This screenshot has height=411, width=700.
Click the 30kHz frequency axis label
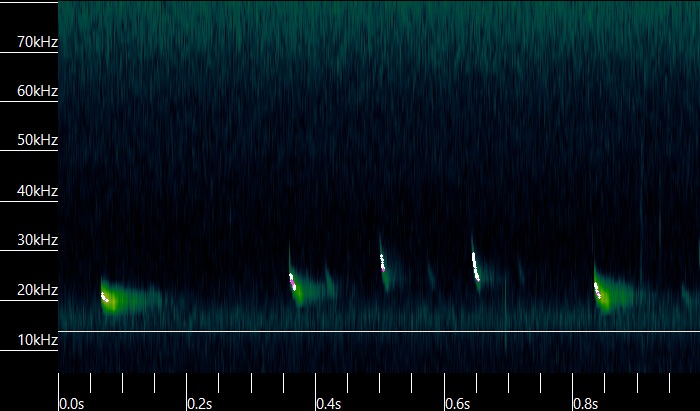tap(37, 240)
